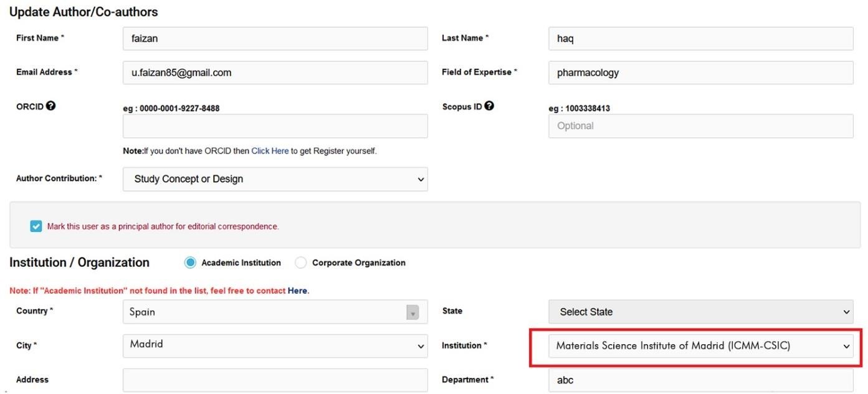Click the Field of Expertise input

[x=700, y=72]
